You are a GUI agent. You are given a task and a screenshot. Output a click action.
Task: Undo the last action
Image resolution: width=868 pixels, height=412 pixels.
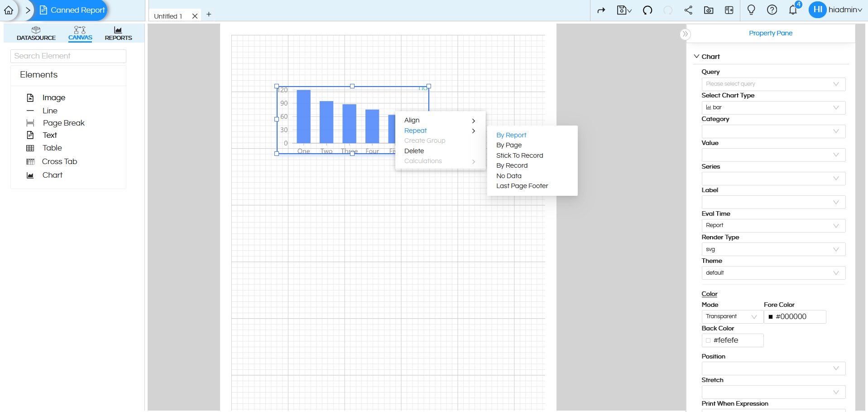click(647, 10)
